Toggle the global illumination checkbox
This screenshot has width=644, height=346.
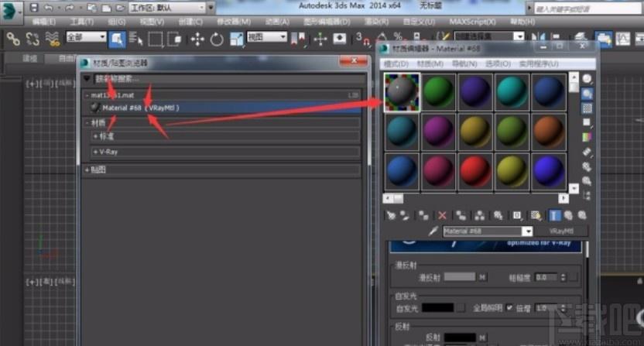509,307
